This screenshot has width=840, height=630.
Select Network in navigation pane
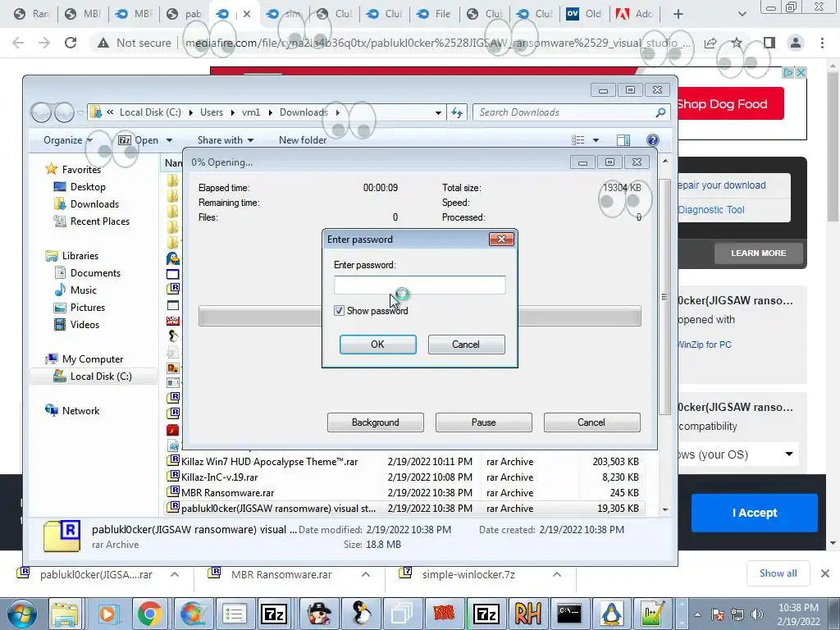tap(80, 411)
